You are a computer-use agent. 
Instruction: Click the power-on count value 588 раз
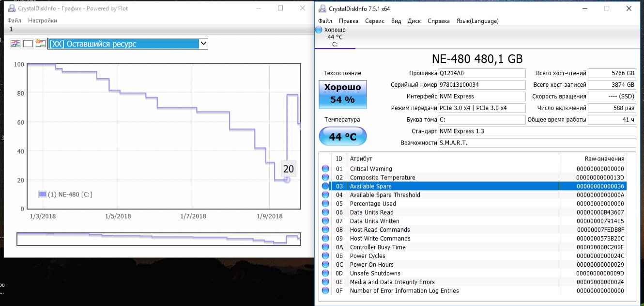pyautogui.click(x=613, y=108)
